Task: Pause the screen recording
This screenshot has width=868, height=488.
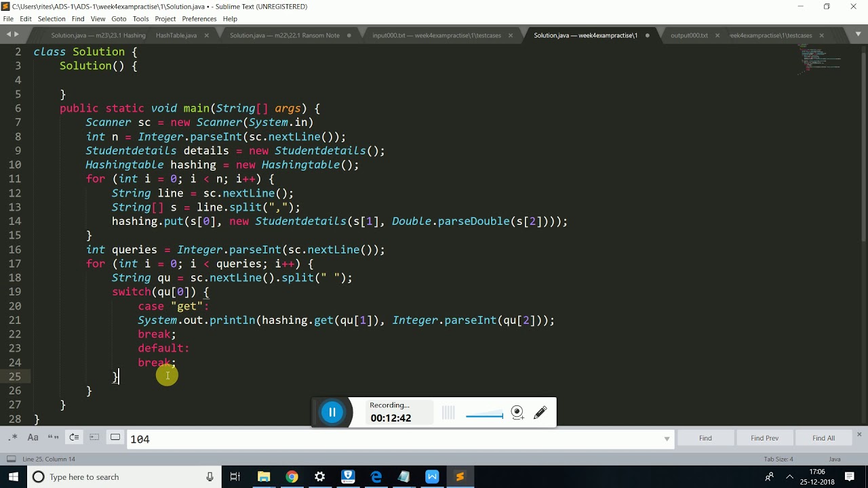Action: (332, 412)
